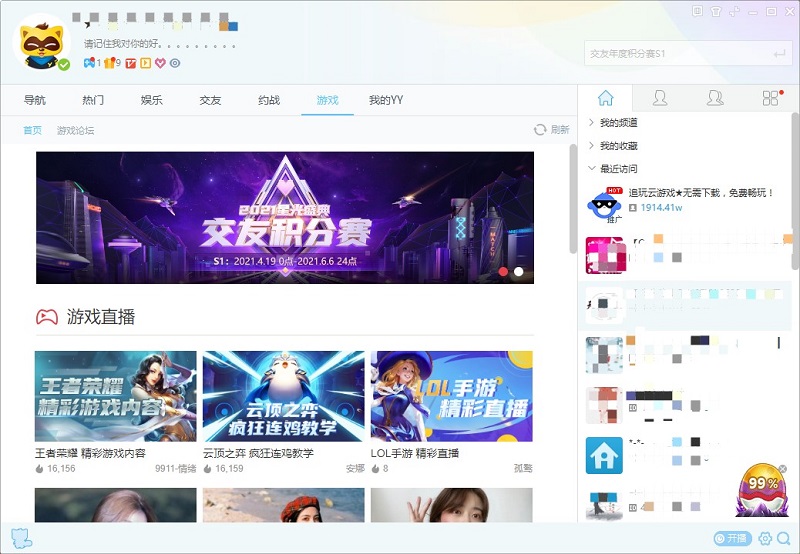Open the skin changer shirt icon
This screenshot has height=554, width=800.
click(x=716, y=11)
